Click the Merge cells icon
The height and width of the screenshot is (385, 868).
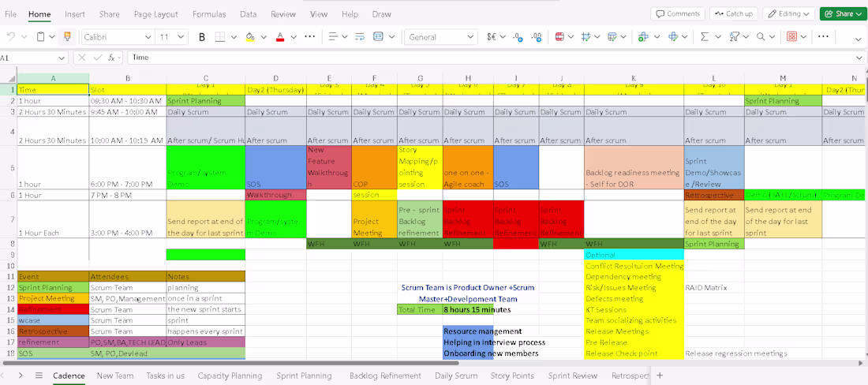pos(378,37)
